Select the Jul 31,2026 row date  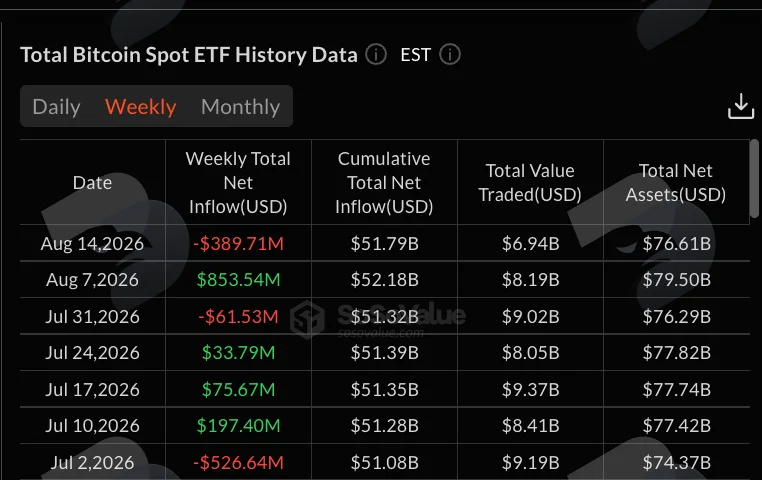click(92, 317)
